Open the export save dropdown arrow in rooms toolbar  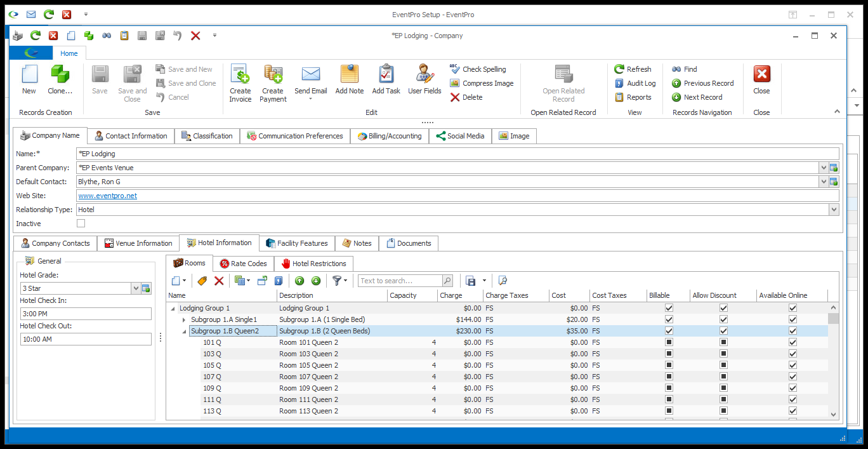pyautogui.click(x=484, y=281)
